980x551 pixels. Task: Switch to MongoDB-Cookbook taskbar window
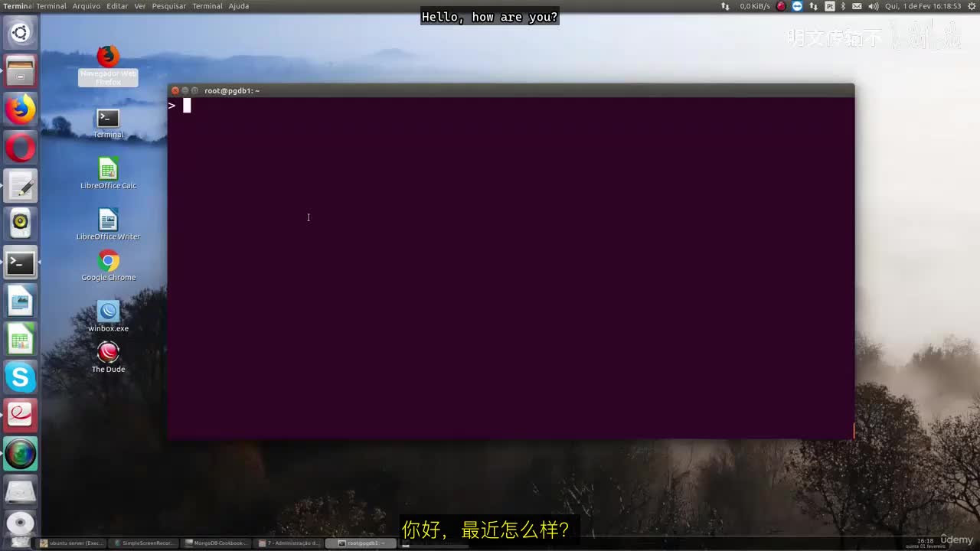(x=217, y=543)
